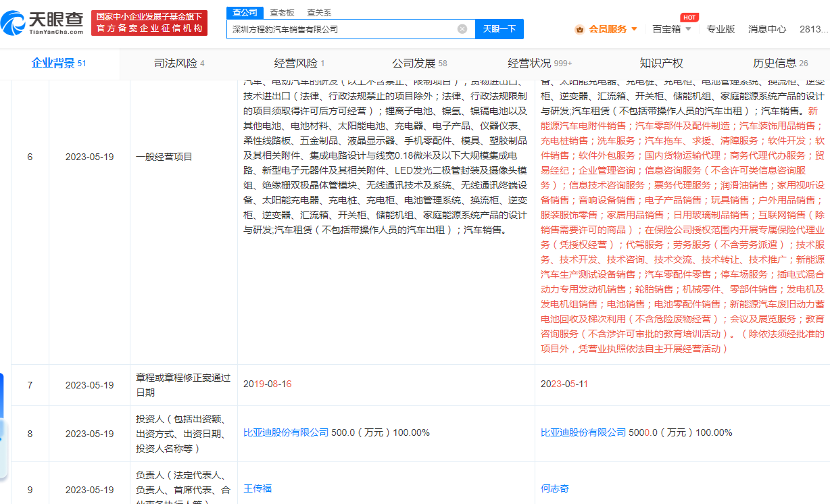The height and width of the screenshot is (504, 830).
Task: Expand the 会员服务 dropdown arrow
Action: click(x=634, y=29)
